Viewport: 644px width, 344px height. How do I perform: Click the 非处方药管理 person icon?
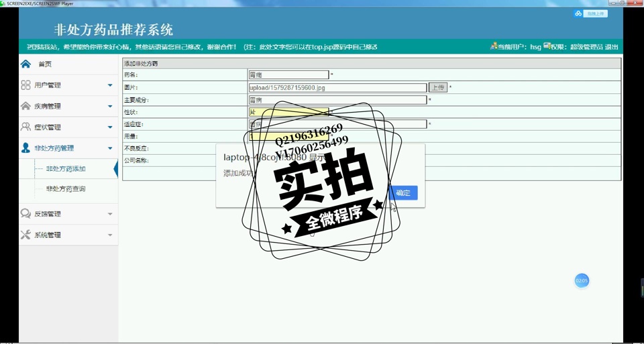(x=25, y=148)
